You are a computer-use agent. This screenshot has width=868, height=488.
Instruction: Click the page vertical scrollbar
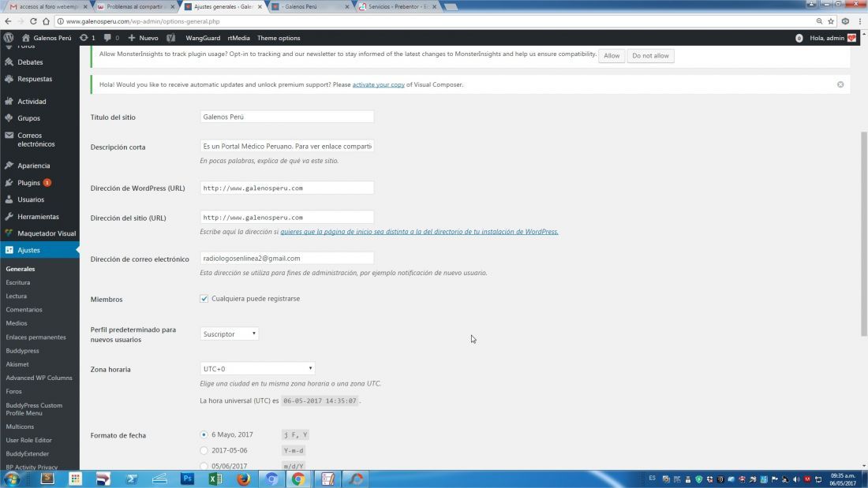(x=863, y=233)
